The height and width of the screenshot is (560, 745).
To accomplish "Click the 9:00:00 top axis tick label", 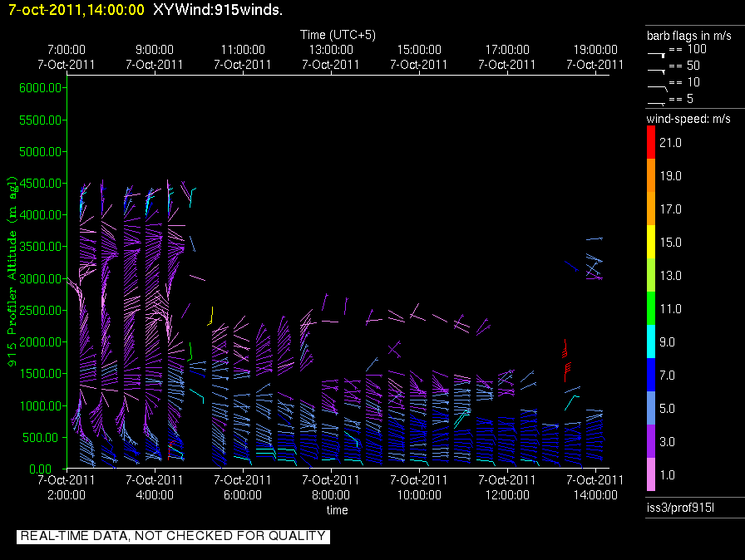I will (155, 50).
